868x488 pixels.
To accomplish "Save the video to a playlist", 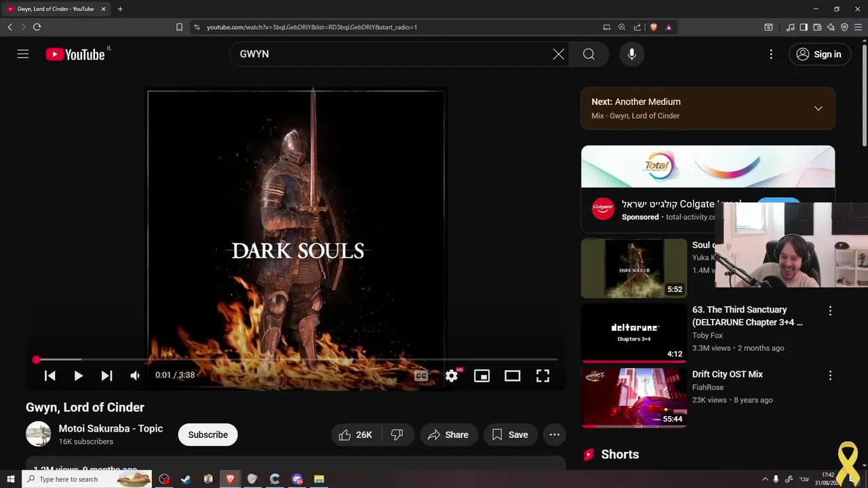I will tap(510, 434).
